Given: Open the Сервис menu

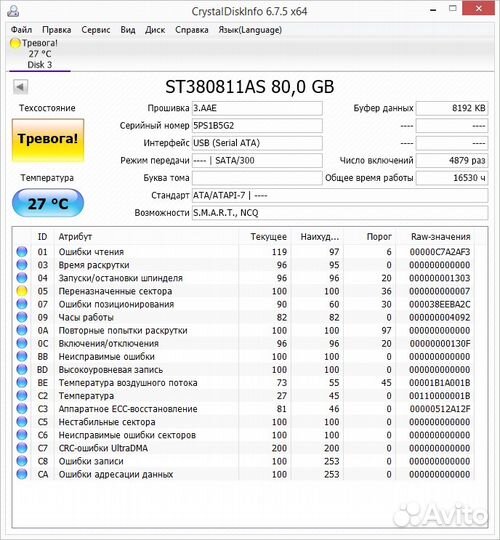Looking at the screenshot, I should 96,30.
